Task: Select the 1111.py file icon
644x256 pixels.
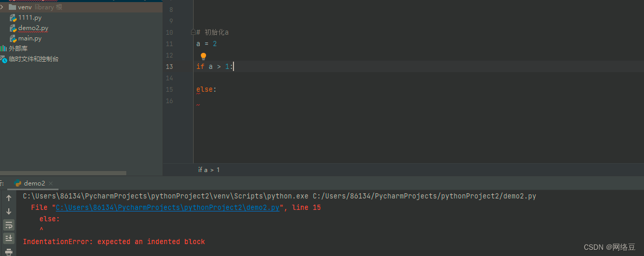Action: [13, 18]
